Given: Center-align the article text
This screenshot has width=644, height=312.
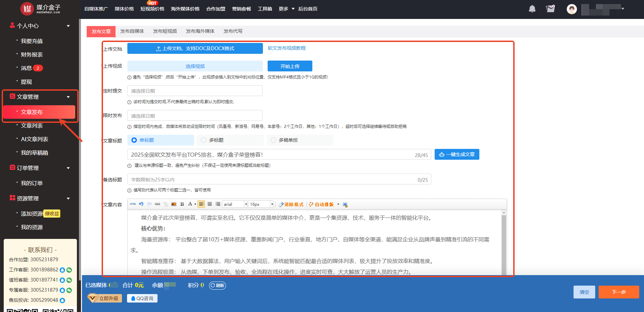Looking at the screenshot, I should click(210, 204).
